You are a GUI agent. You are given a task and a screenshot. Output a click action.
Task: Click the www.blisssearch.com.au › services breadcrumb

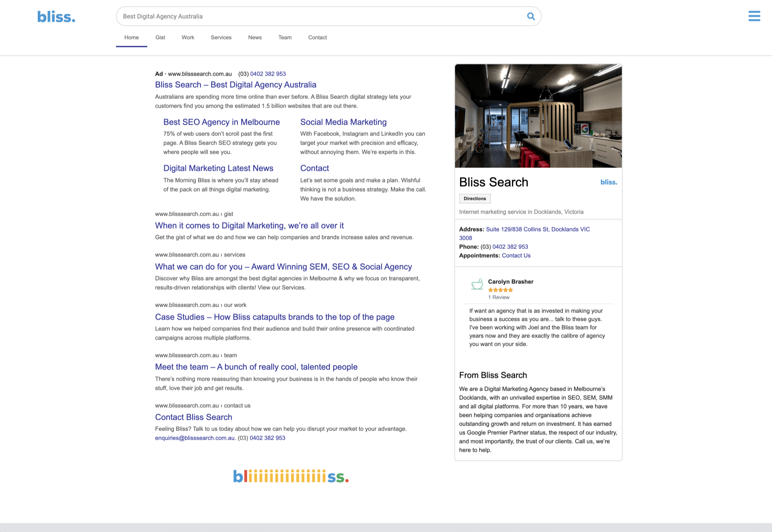200,255
